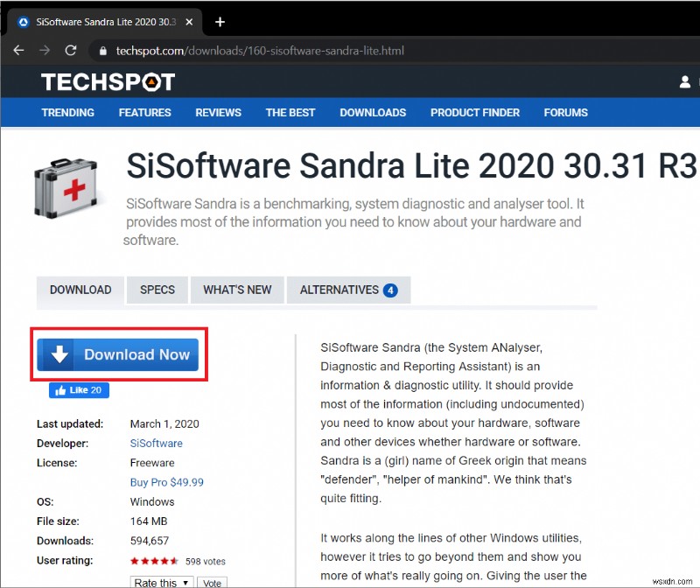
Task: Click the License label
Action: point(57,463)
